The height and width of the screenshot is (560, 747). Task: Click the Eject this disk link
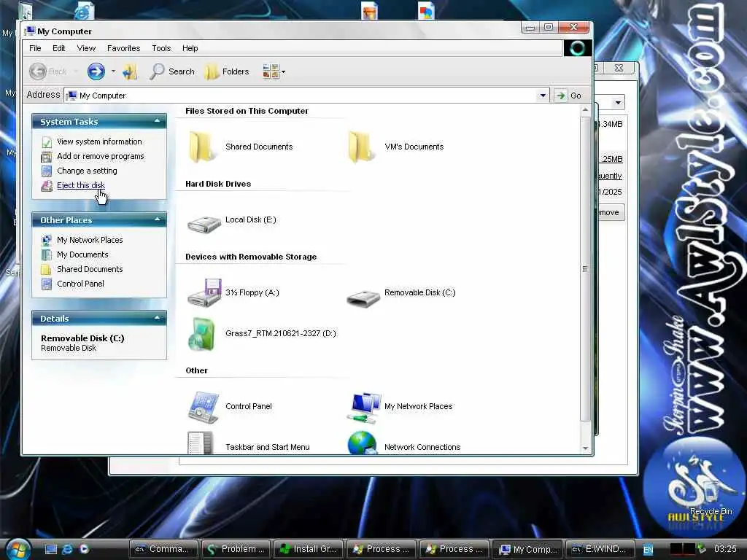click(x=80, y=185)
